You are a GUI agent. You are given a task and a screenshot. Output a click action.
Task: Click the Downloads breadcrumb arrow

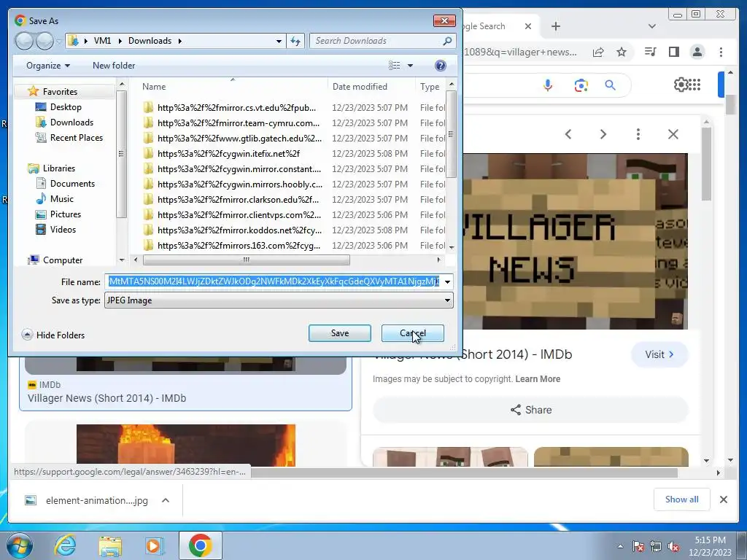tap(180, 41)
